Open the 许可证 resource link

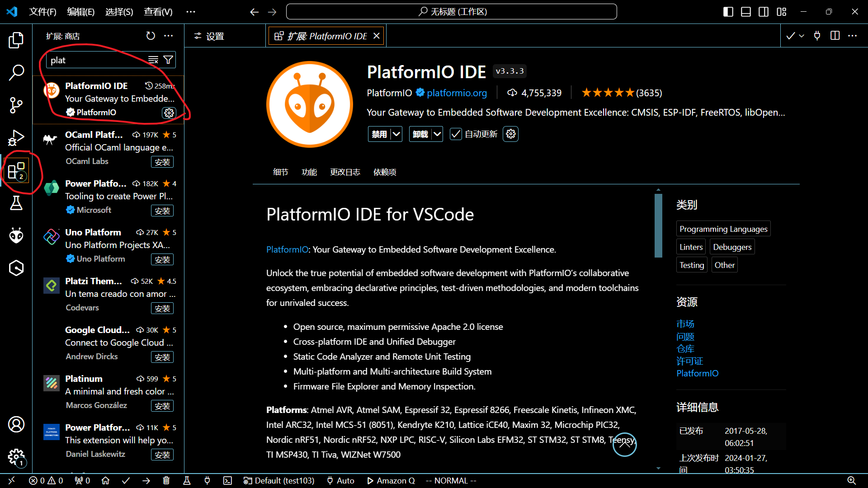(x=689, y=361)
